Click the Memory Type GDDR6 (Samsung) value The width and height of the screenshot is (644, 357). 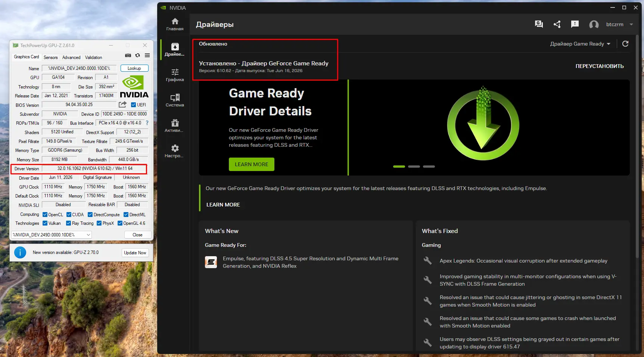65,150
